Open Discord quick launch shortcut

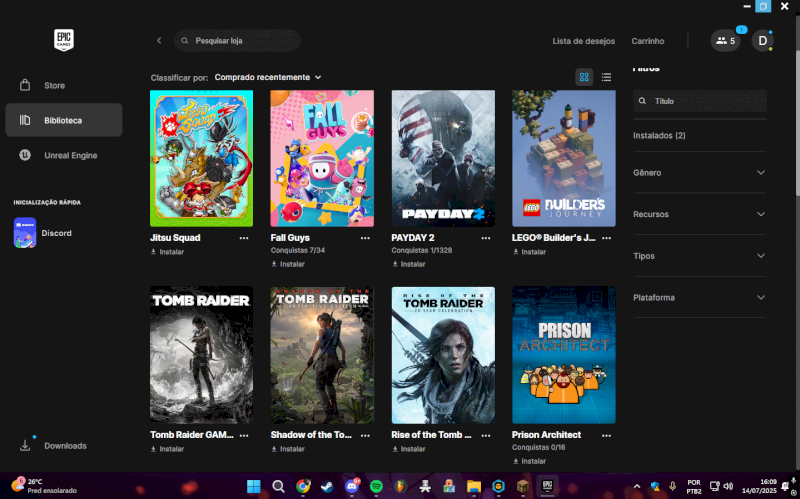click(x=56, y=233)
